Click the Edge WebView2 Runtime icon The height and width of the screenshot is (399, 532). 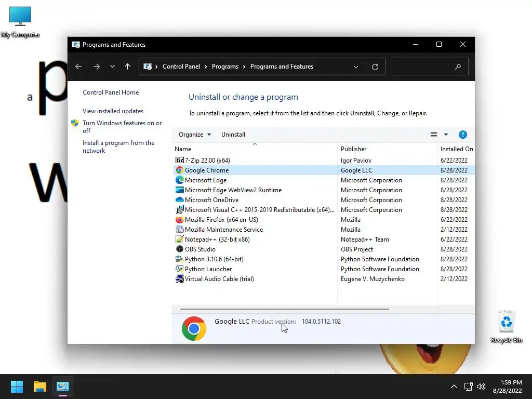(179, 190)
